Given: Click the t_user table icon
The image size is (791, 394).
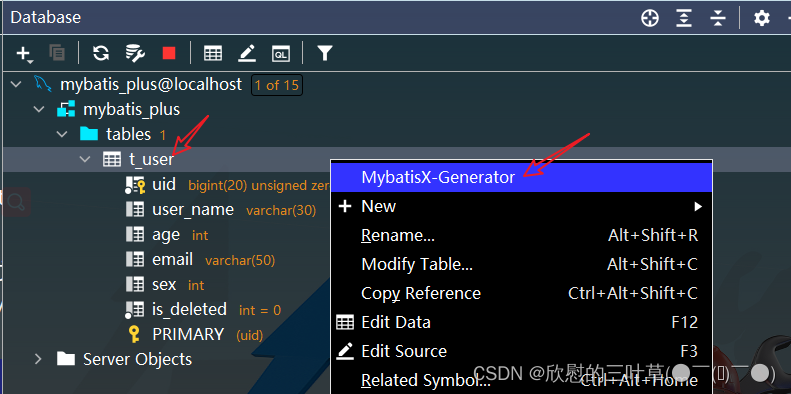Looking at the screenshot, I should [x=111, y=159].
